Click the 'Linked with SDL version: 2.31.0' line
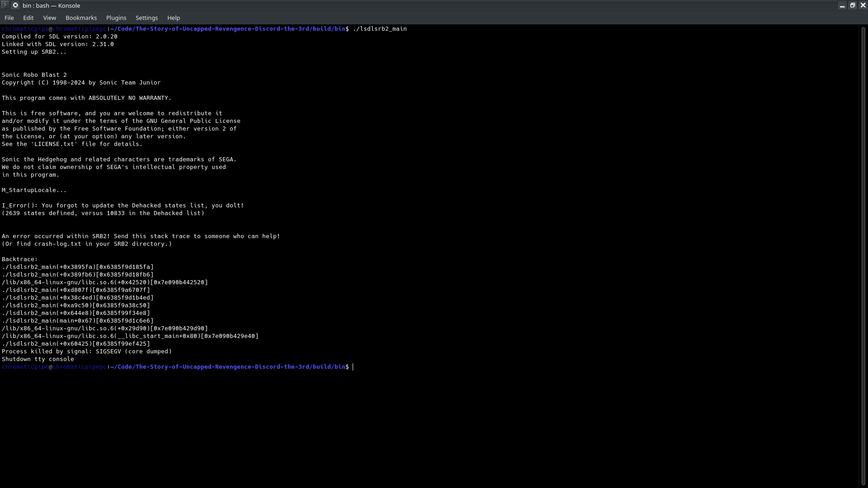Image resolution: width=868 pixels, height=488 pixels. coord(58,44)
